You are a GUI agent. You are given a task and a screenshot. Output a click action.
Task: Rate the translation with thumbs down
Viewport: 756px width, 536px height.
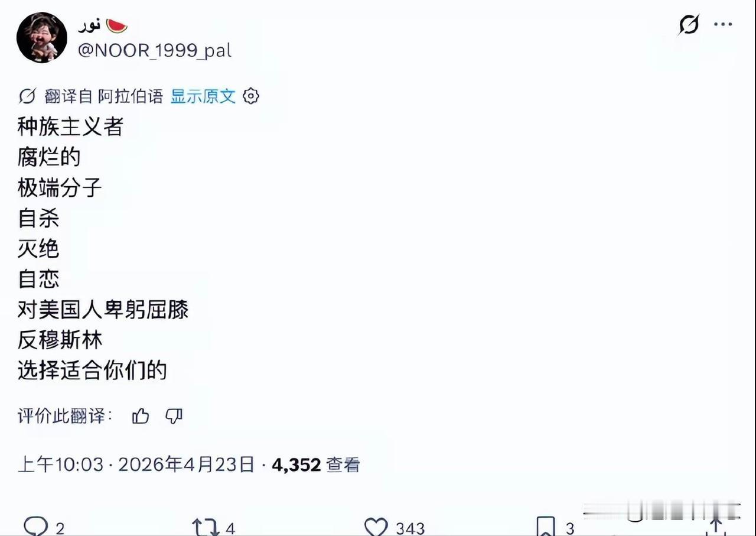click(x=174, y=417)
